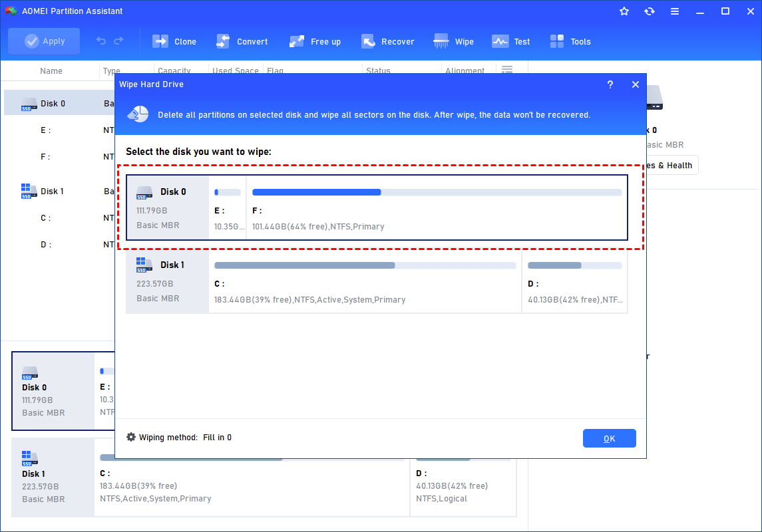
Task: Maximize the AOMEI window
Action: [x=725, y=11]
